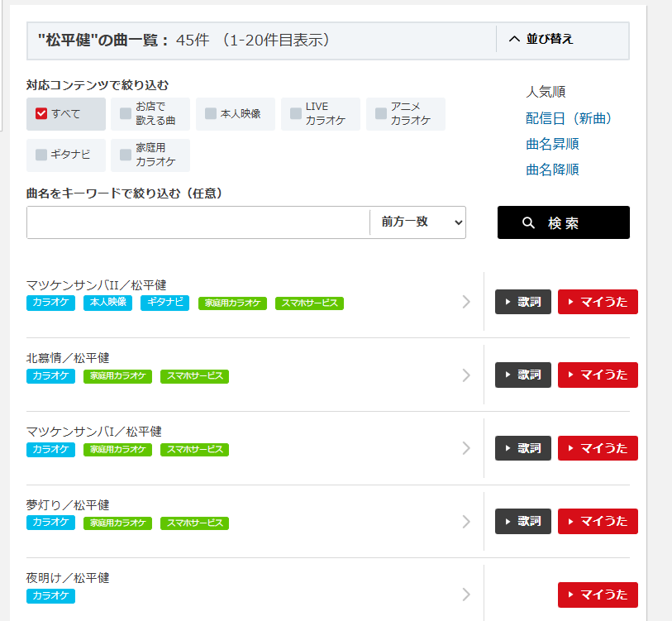Screen dimensions: 672x621
Task: Click the スマホサービス tag under 北慕情
Action: (x=194, y=376)
